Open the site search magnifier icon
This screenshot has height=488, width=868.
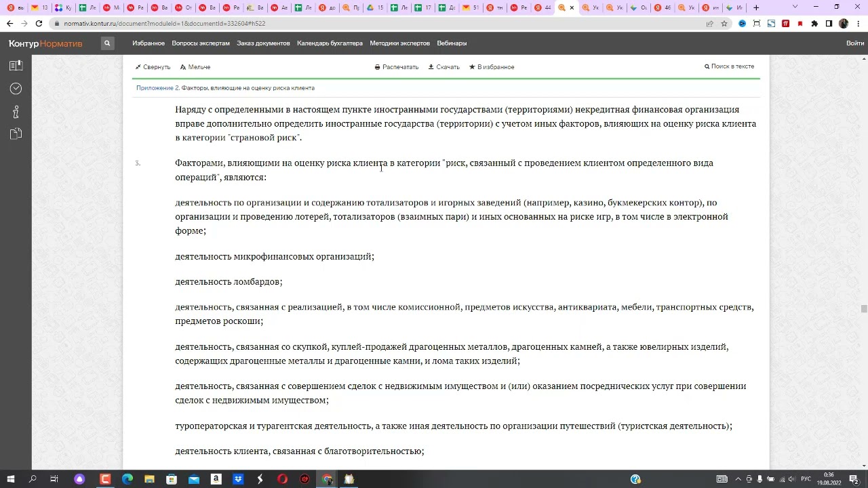coord(107,43)
